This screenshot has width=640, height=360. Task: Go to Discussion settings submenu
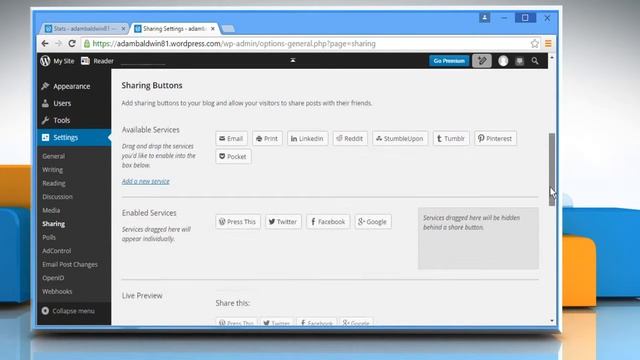pos(58,197)
